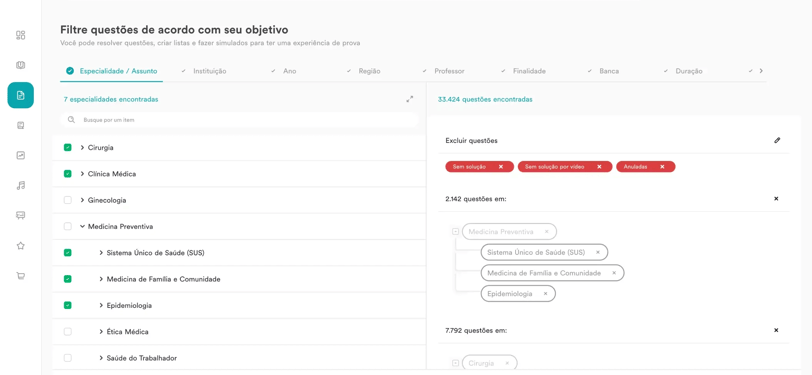
Task: Collapse the Medicina Preventiva tree item
Action: (x=82, y=226)
